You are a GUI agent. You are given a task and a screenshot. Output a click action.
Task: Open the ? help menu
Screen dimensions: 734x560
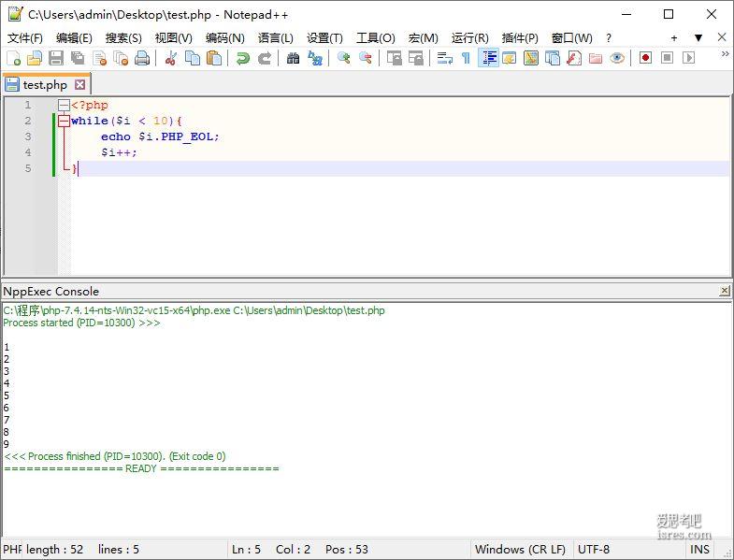coord(608,38)
